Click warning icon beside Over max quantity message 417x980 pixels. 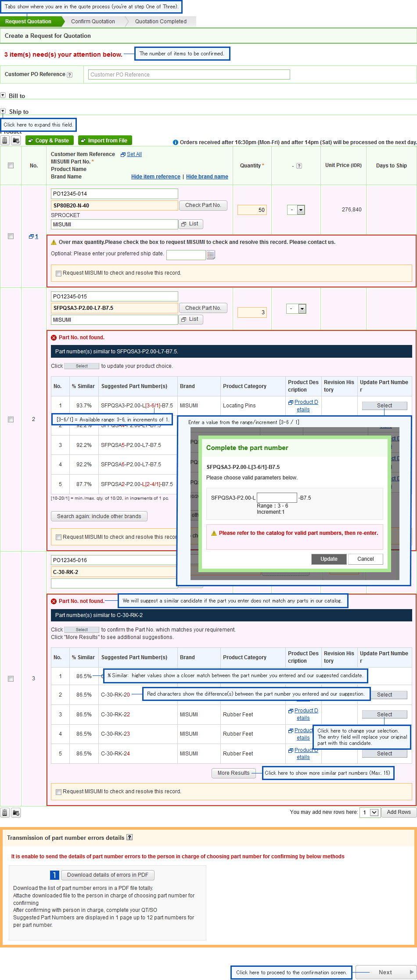(54, 242)
